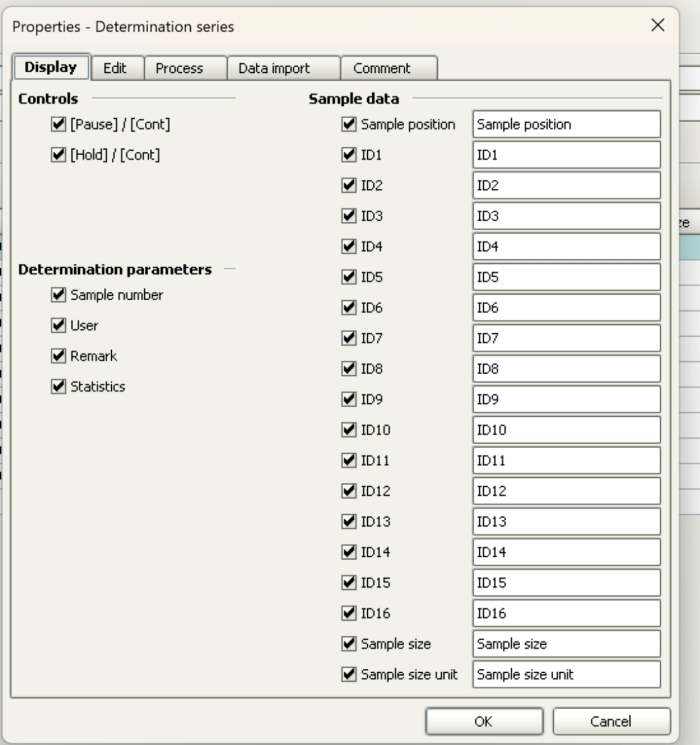This screenshot has height=745, width=700.
Task: Go to the Comment tab
Action: [389, 68]
